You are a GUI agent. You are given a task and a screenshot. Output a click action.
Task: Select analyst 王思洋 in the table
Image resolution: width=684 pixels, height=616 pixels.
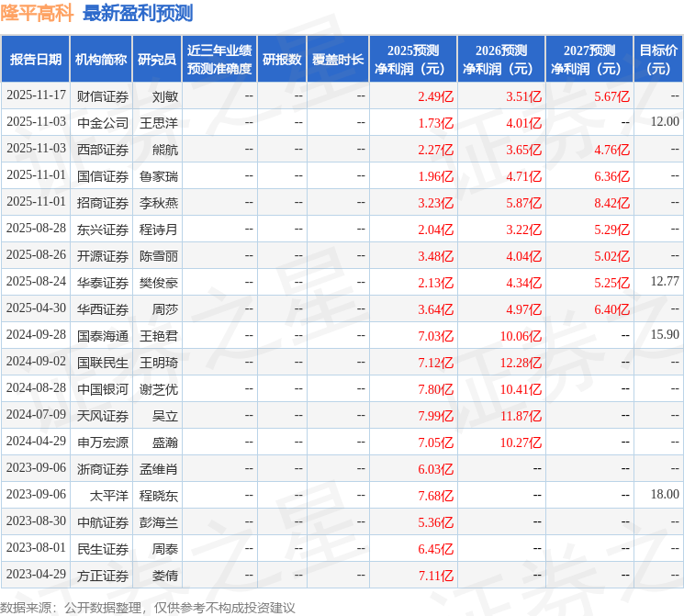(x=158, y=122)
